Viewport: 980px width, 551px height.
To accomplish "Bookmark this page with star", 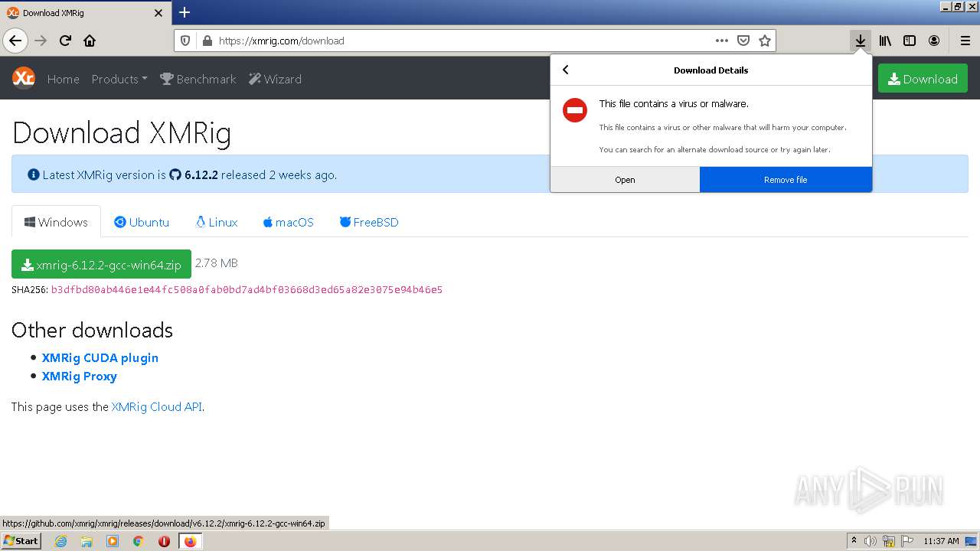I will (x=764, y=41).
